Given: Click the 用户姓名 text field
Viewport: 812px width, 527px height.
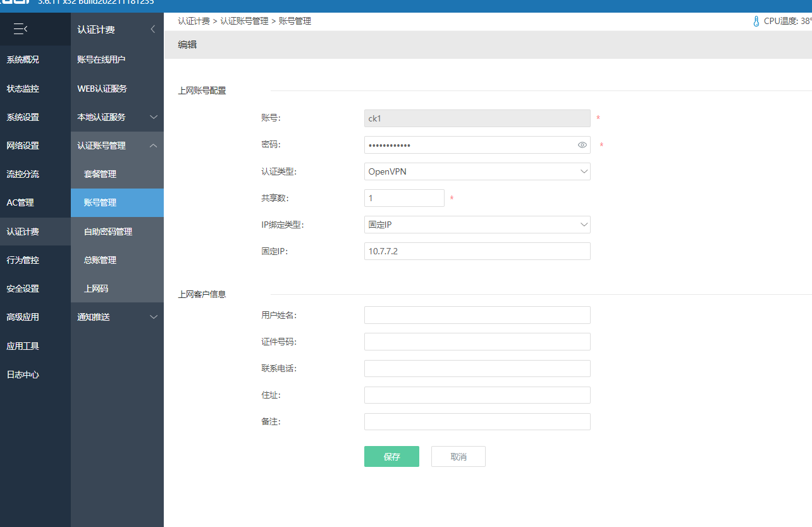Looking at the screenshot, I should point(477,315).
